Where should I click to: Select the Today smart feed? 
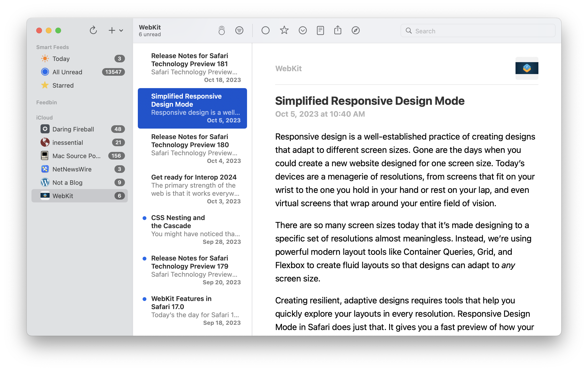(61, 59)
